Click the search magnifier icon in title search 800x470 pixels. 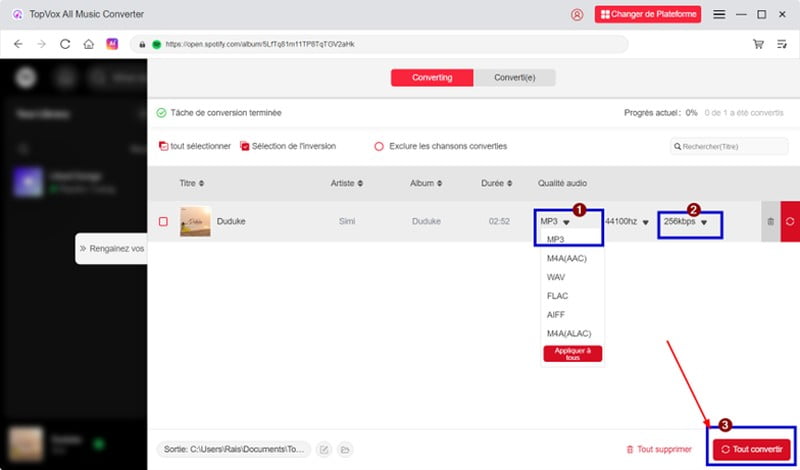(x=678, y=146)
